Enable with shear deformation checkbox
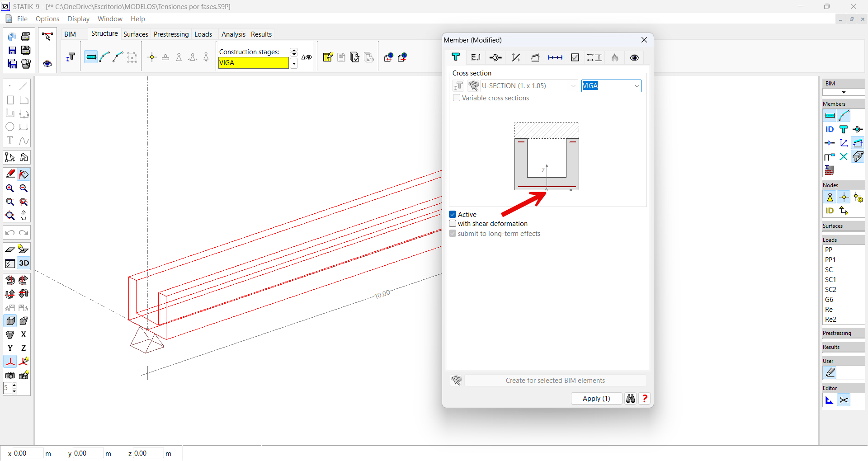868x461 pixels. click(x=453, y=224)
